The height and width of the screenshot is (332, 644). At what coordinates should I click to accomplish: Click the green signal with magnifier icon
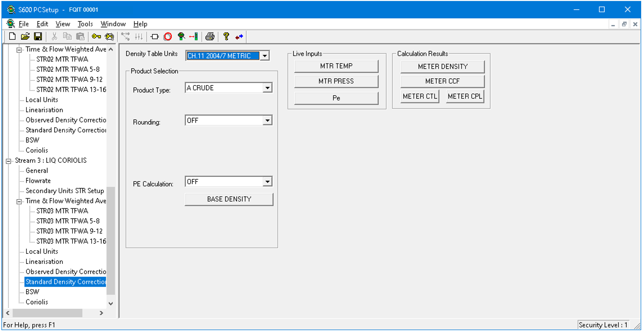pos(181,36)
